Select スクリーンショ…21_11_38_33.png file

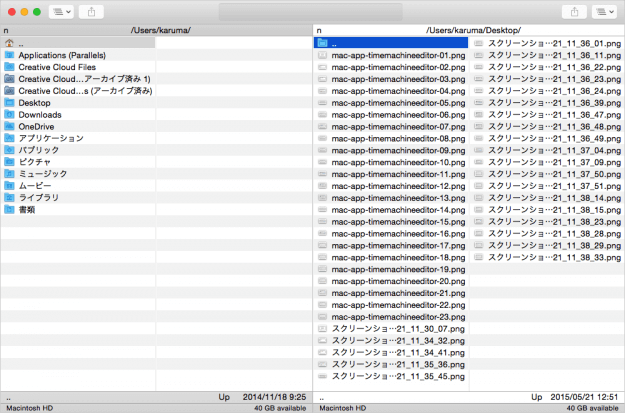coord(540,257)
